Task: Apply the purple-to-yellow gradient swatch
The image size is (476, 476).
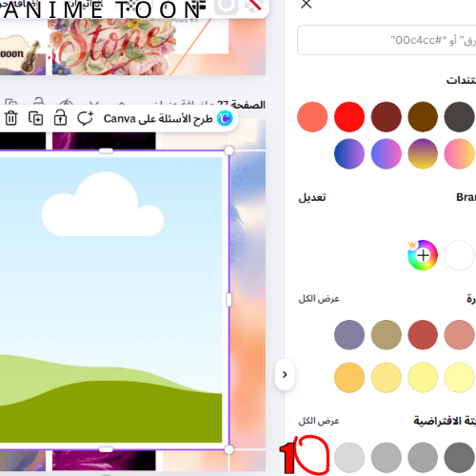Action: coord(423,153)
